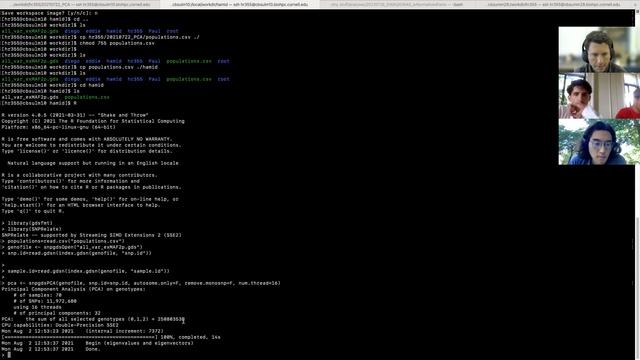The height and width of the screenshot is (360, 640).
Task: Click the PCA progress bar showing 100% completed
Action: coord(111,337)
